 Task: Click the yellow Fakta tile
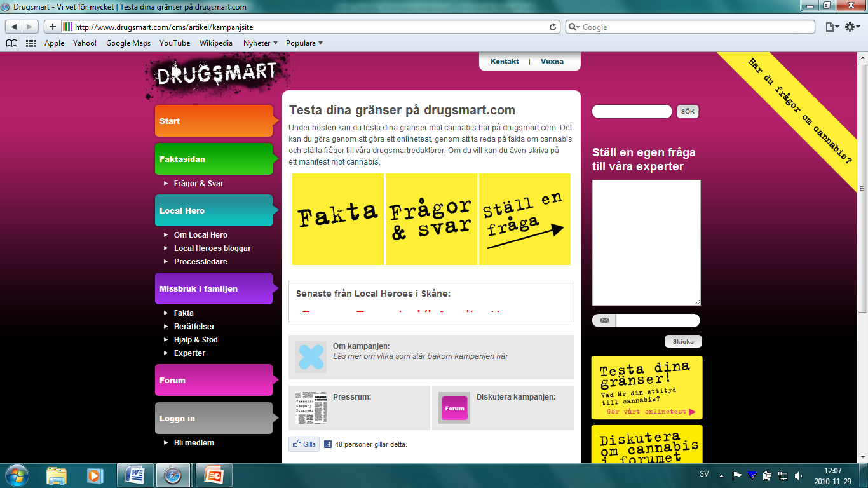tap(338, 219)
